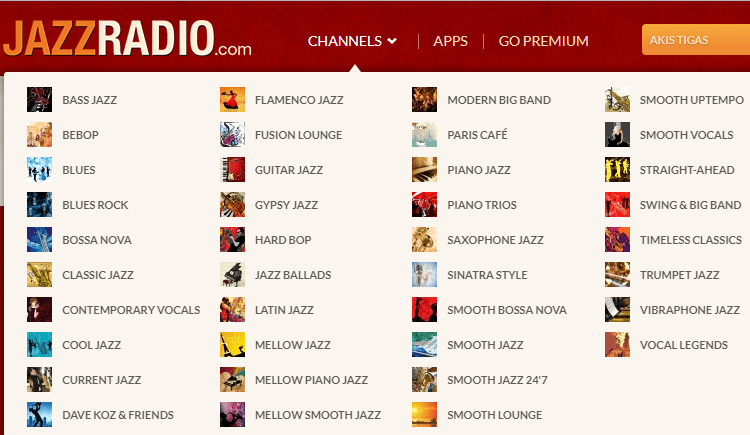This screenshot has width=750, height=435.
Task: Click the Dave Koz & Friends icon
Action: point(39,414)
